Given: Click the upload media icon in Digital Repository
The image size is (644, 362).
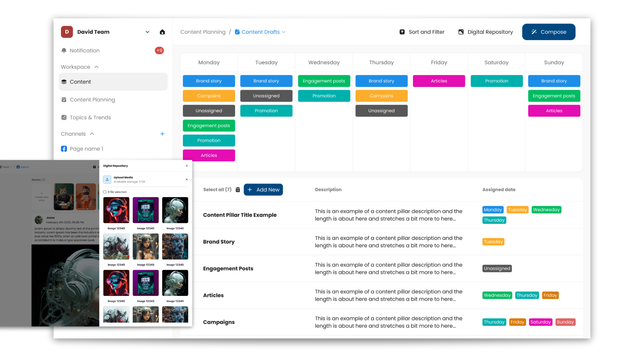Looking at the screenshot, I should coord(107,180).
